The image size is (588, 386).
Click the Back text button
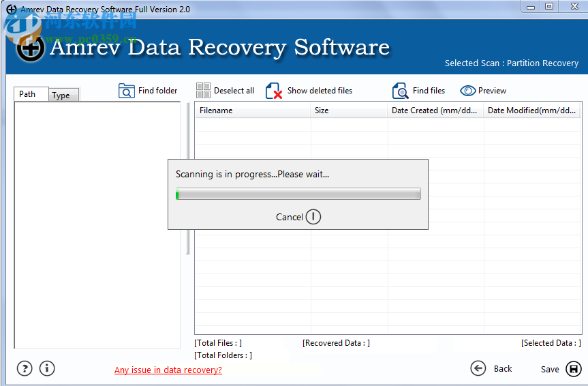click(503, 369)
